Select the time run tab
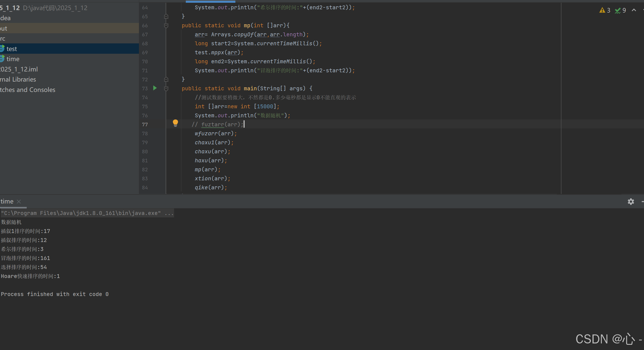Screen dimensions: 644x350 [x=7, y=202]
